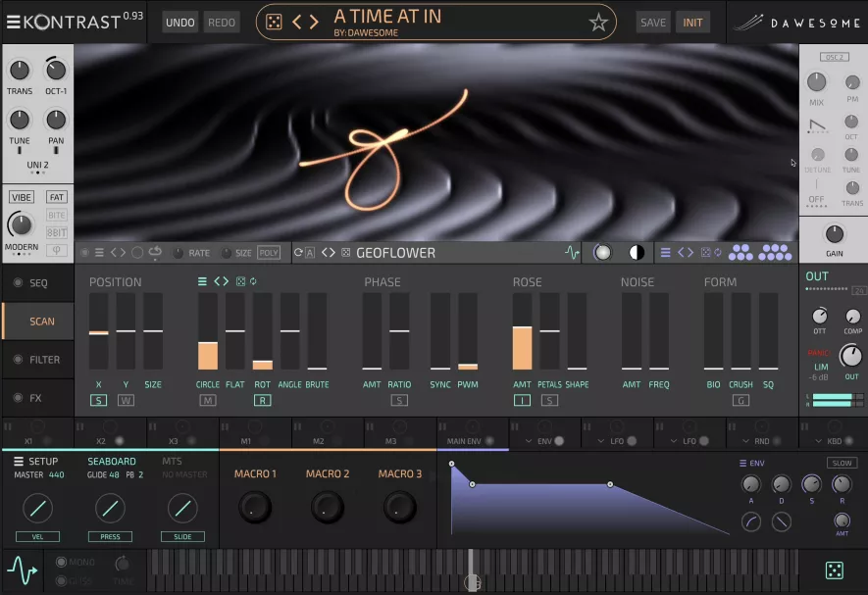Open the SETUP menu
Image resolution: width=868 pixels, height=595 pixels.
[36, 462]
